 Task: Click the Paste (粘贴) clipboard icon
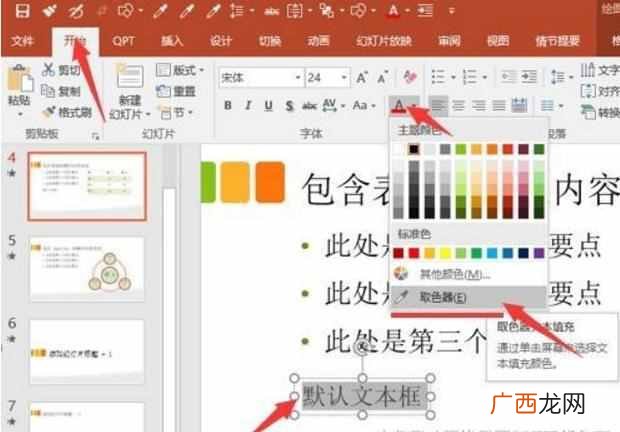[19, 77]
